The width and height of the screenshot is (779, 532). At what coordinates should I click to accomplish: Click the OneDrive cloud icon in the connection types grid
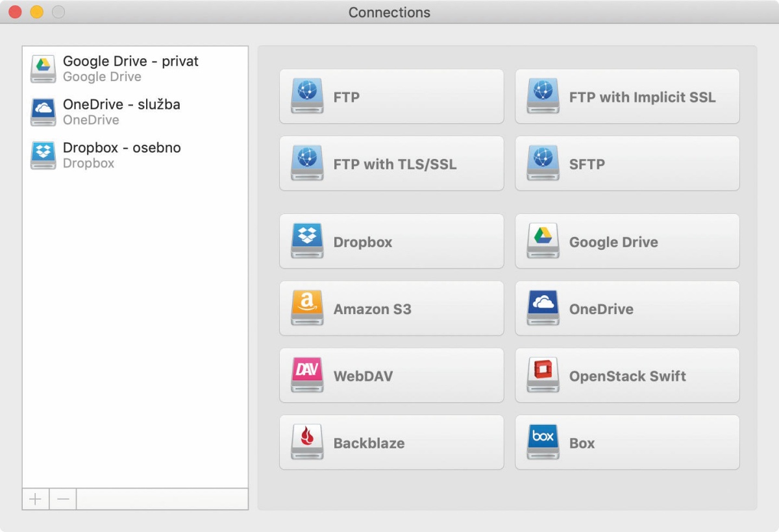point(543,308)
